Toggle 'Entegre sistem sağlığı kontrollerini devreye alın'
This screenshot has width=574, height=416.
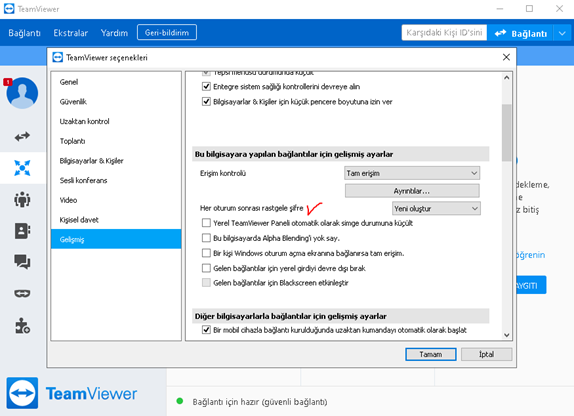(206, 86)
